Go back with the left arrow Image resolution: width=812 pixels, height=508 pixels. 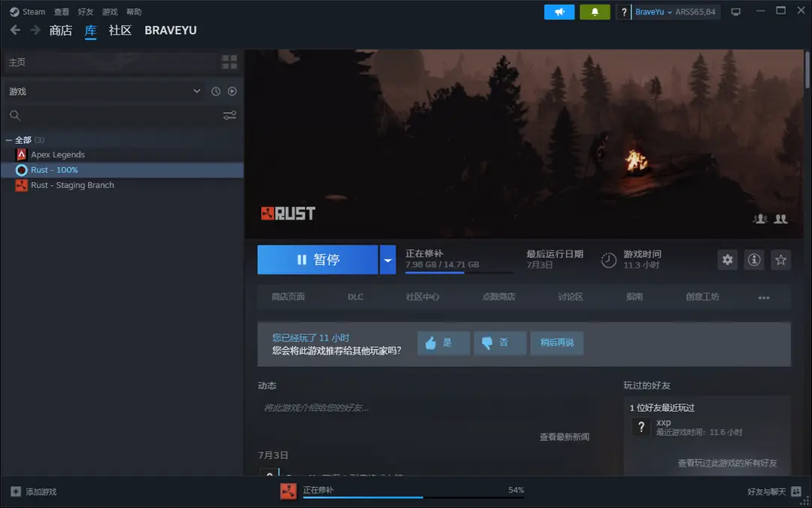[15, 30]
